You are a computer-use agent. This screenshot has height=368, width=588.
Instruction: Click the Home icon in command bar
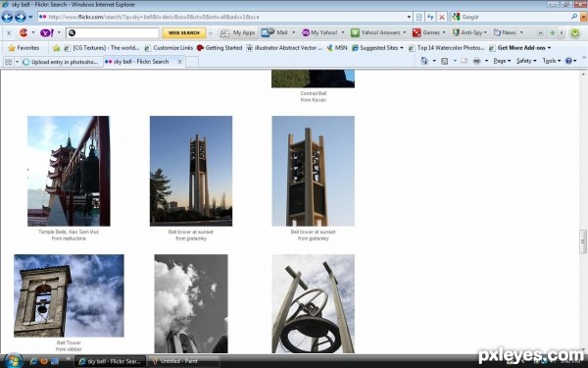click(x=424, y=61)
